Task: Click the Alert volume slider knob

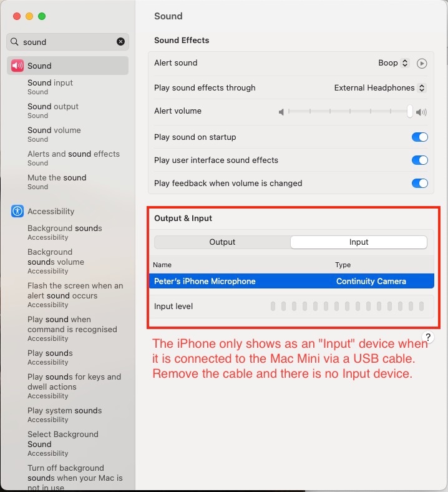Action: click(410, 111)
